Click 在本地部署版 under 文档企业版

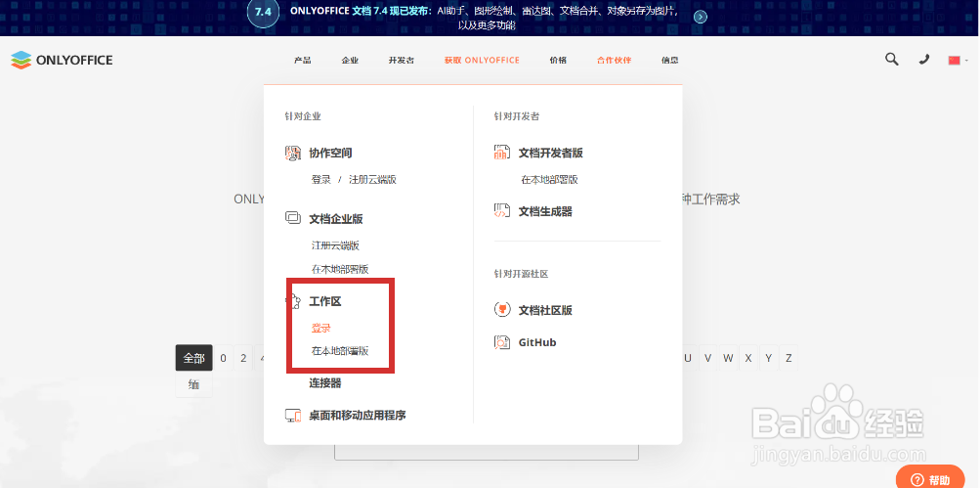(x=340, y=270)
